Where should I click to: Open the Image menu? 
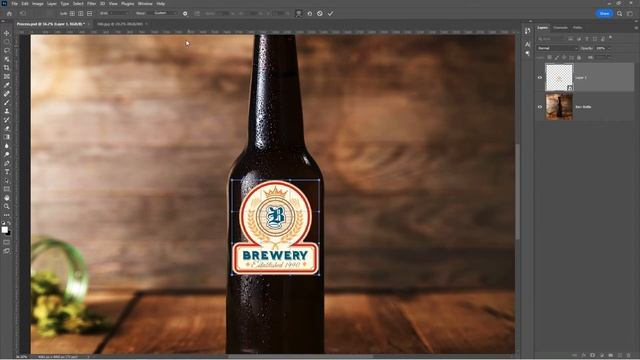pyautogui.click(x=38, y=4)
